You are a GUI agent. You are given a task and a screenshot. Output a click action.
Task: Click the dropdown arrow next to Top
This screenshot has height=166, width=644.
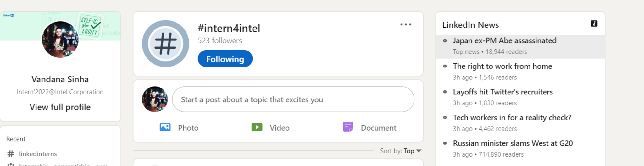pos(419,151)
